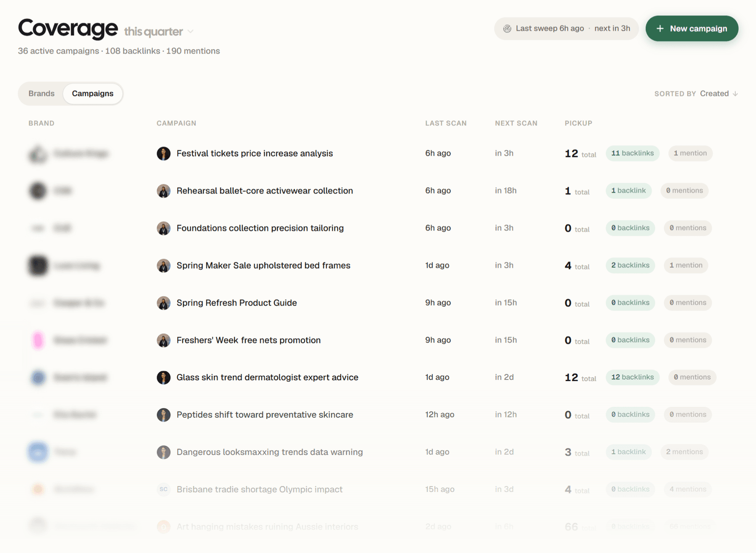The image size is (756, 553).
Task: Click the New campaign button
Action: (692, 29)
